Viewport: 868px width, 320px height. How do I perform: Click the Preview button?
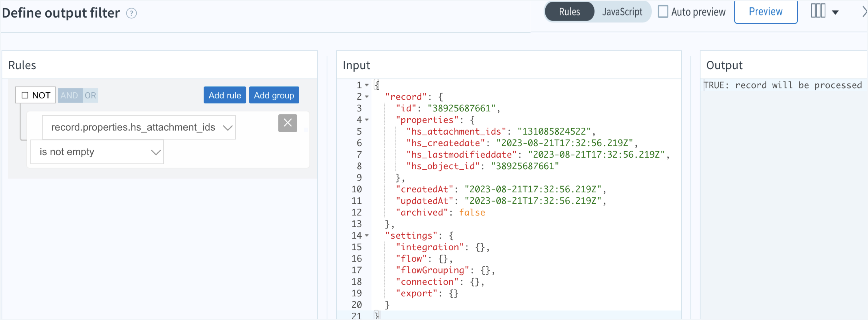tap(766, 12)
